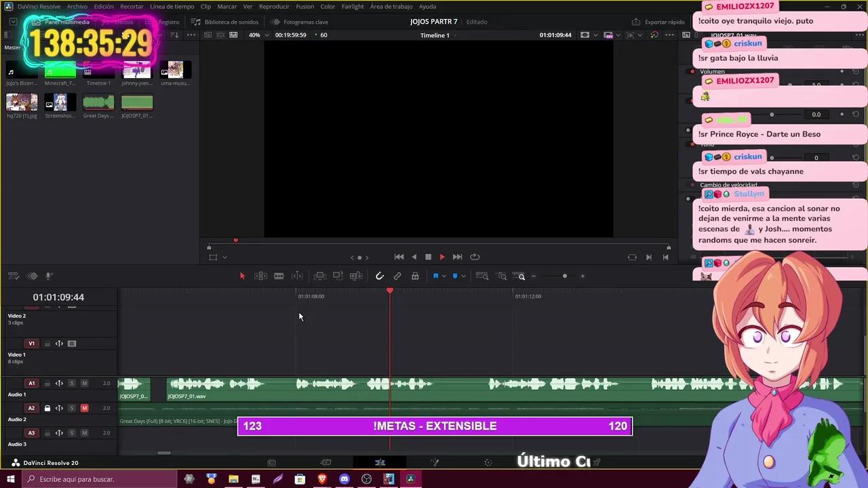868x488 pixels.
Task: Click the Full Extent Zoom icon
Action: [482, 276]
